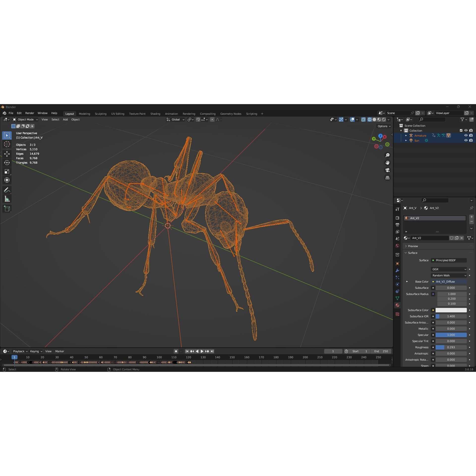The image size is (476, 476).
Task: Select the Annotate tool
Action: coord(7,190)
